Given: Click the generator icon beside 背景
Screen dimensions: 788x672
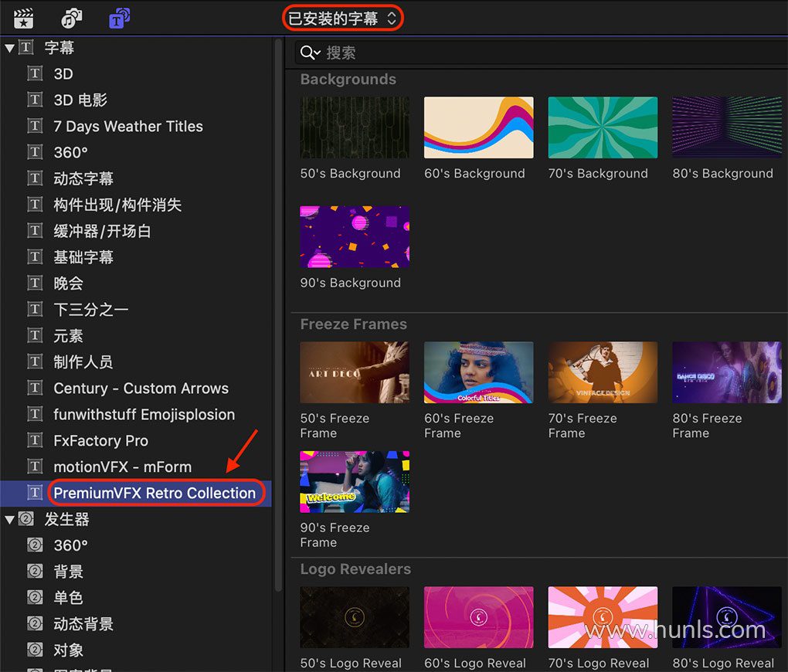Looking at the screenshot, I should (x=35, y=572).
